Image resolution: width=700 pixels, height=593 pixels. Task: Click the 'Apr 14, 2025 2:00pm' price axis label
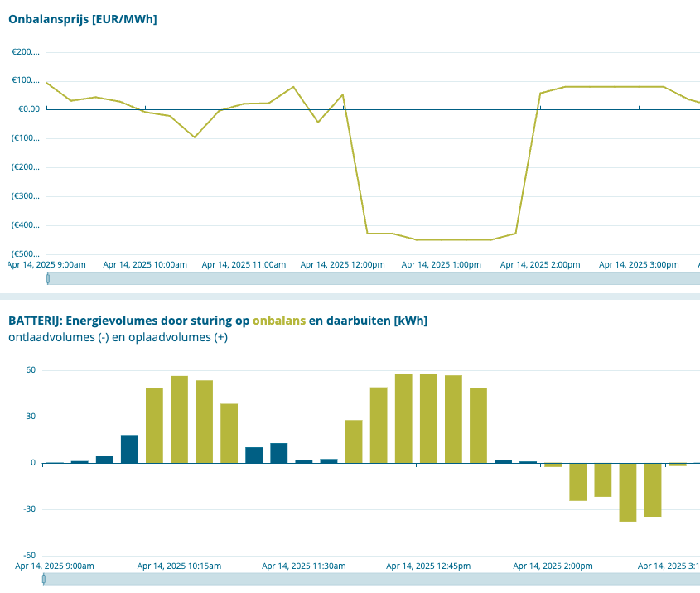coord(540,265)
